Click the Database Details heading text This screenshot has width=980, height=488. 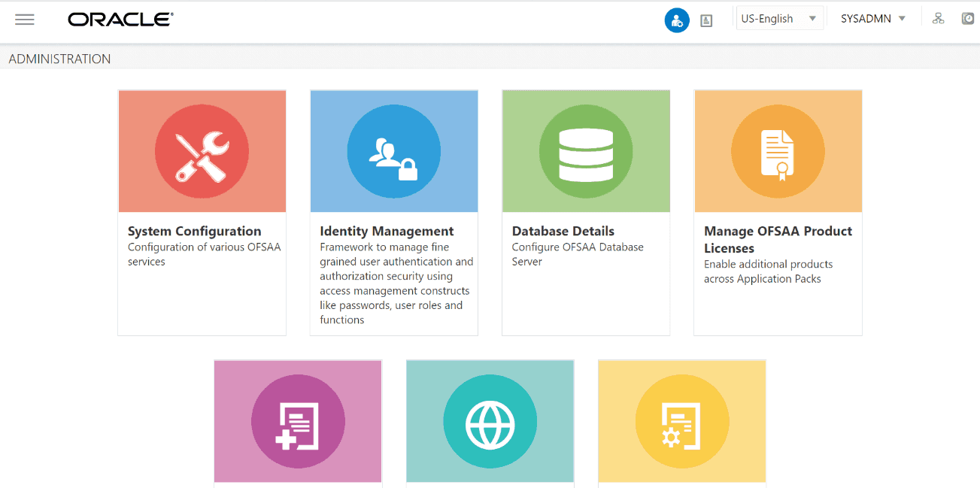(x=563, y=231)
